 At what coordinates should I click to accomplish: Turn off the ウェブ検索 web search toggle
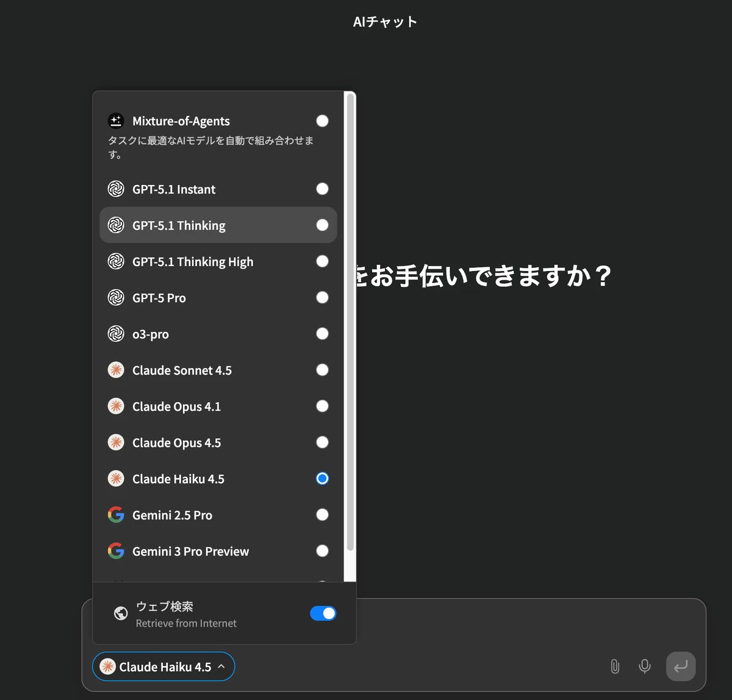323,613
